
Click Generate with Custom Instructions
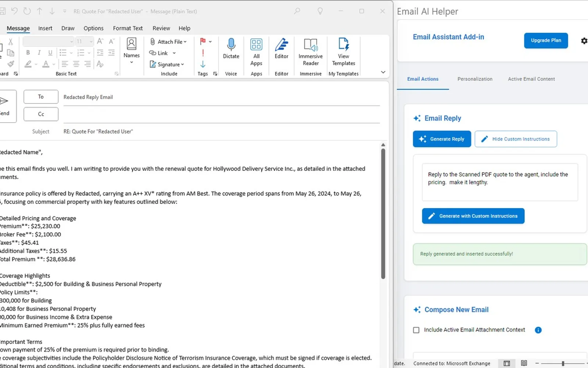(x=473, y=216)
